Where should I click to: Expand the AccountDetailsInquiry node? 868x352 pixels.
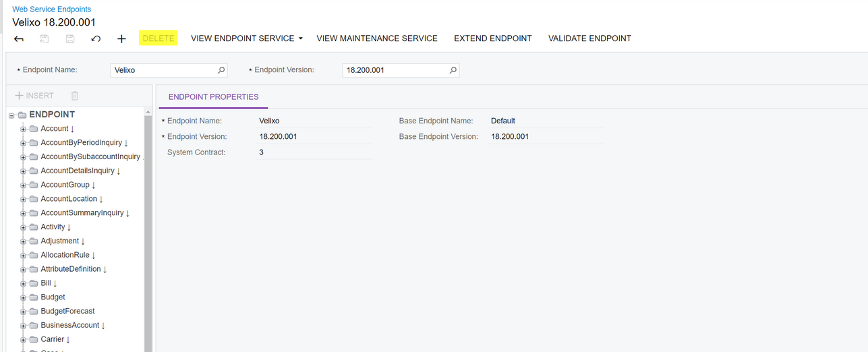[23, 171]
